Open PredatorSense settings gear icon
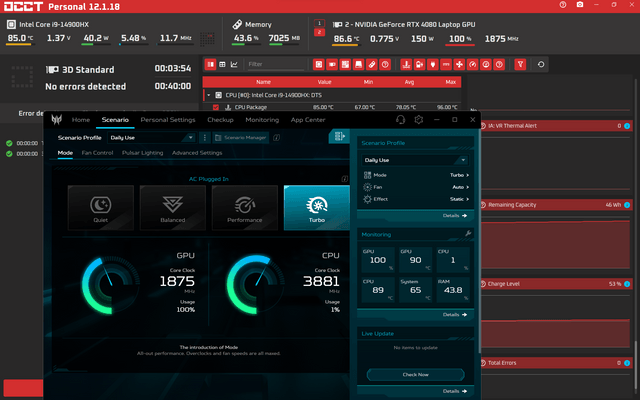640x400 pixels. pyautogui.click(x=418, y=120)
